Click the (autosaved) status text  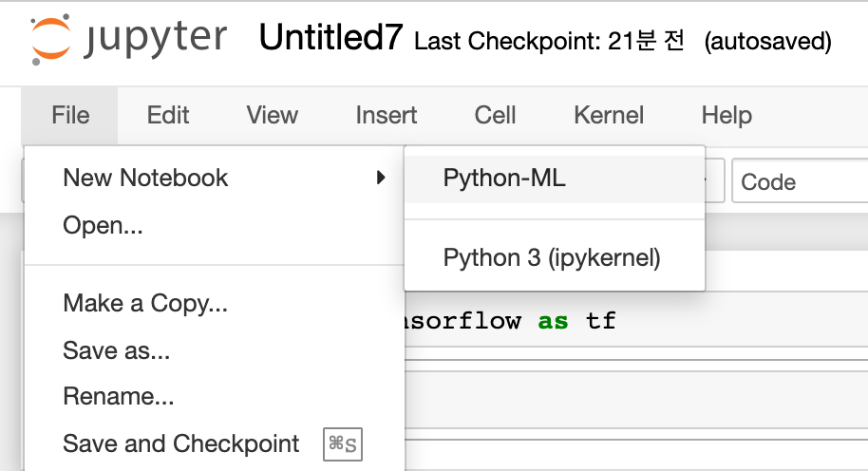[x=767, y=42]
